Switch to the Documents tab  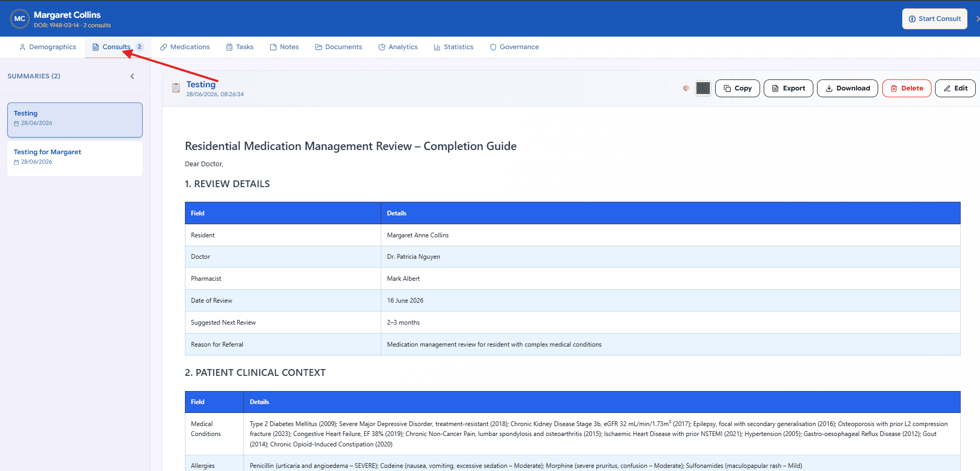(339, 47)
